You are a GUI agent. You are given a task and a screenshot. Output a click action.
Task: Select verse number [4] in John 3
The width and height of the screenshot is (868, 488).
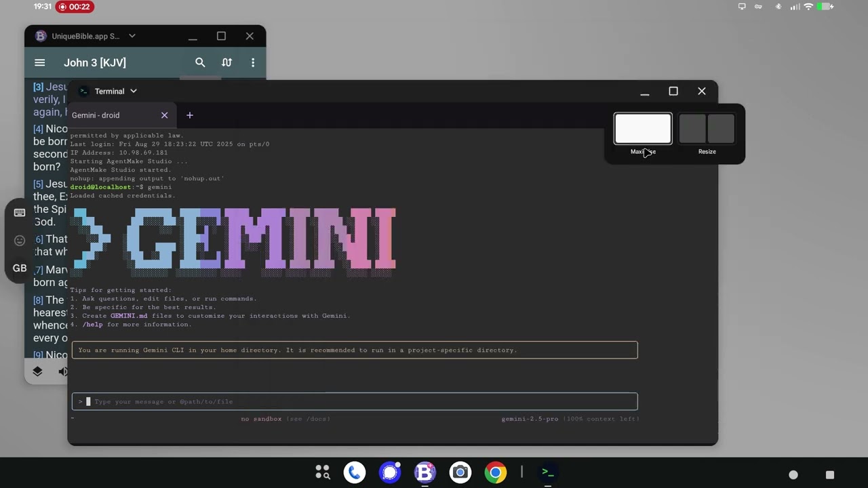coord(38,129)
